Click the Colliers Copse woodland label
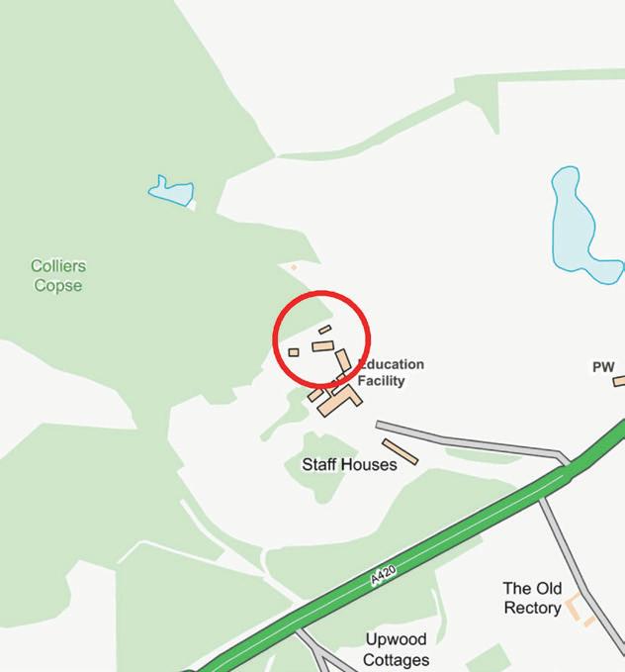This screenshot has width=625, height=672. (x=58, y=275)
